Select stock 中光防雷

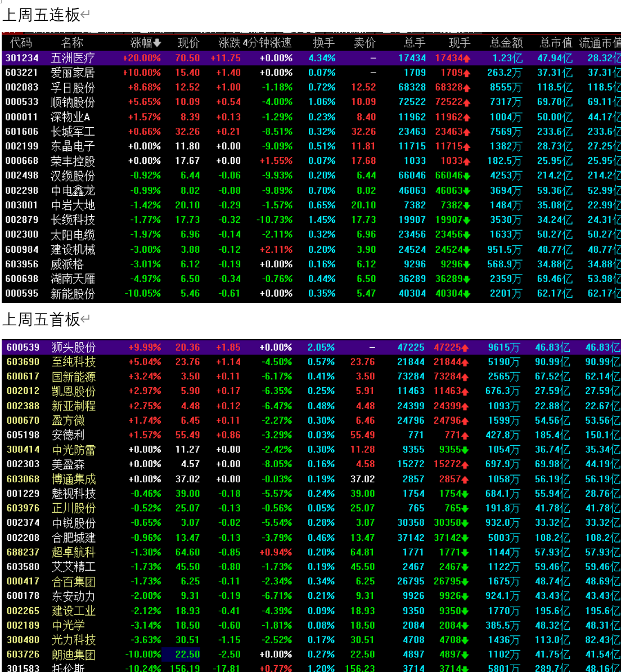(74, 450)
